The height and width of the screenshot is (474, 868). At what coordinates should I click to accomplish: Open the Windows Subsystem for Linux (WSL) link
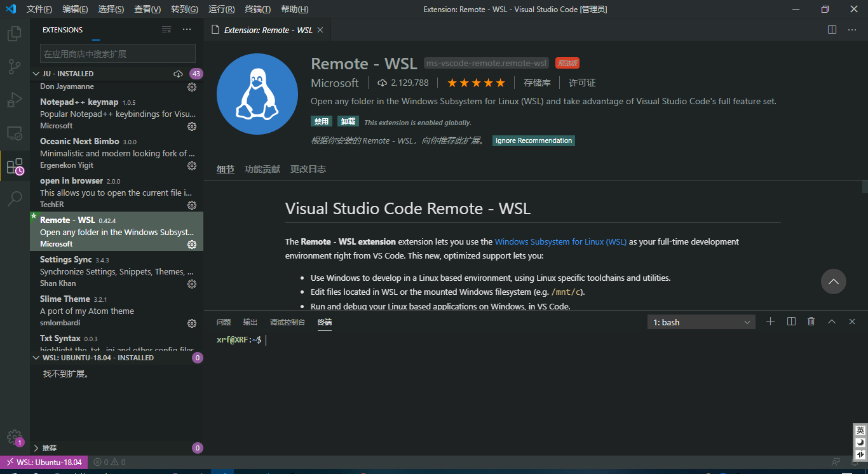(560, 241)
